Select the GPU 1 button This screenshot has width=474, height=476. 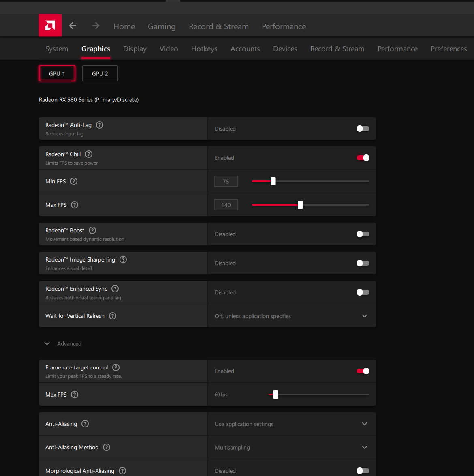click(57, 73)
